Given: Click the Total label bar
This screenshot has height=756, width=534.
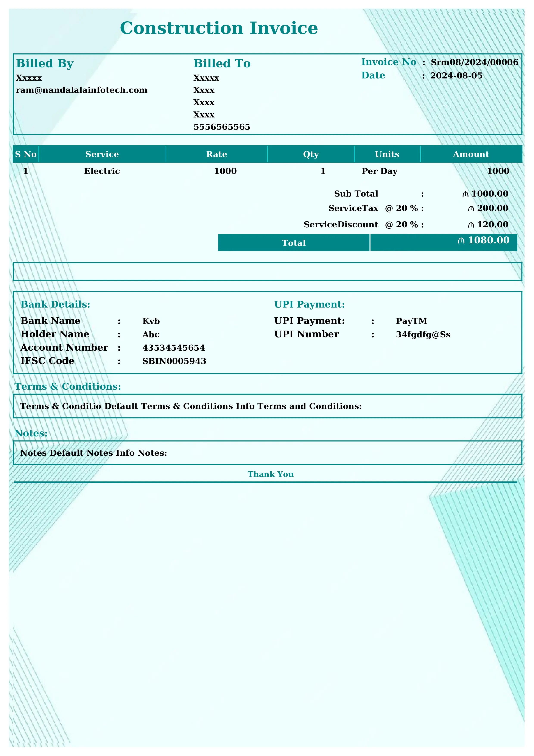Looking at the screenshot, I should (294, 243).
